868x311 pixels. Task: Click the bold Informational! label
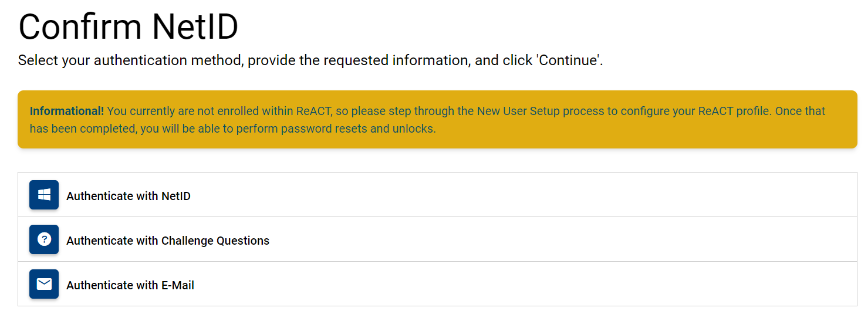[x=66, y=111]
